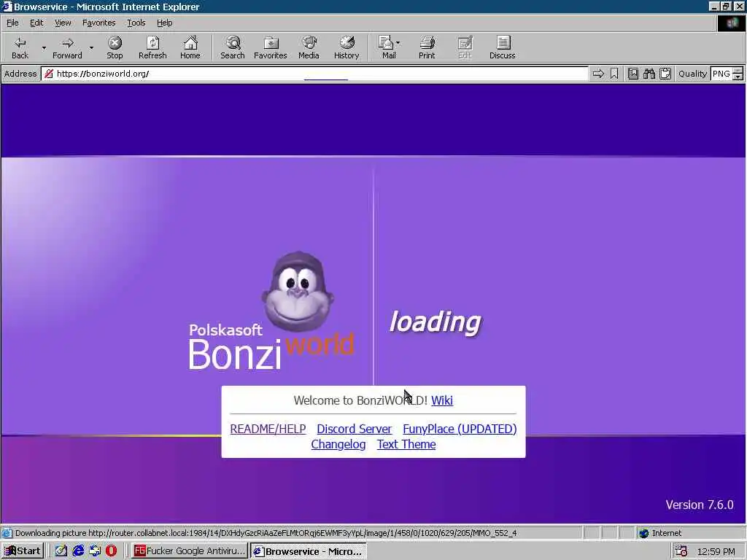Open the Help menu
747x560 pixels.
(x=165, y=23)
